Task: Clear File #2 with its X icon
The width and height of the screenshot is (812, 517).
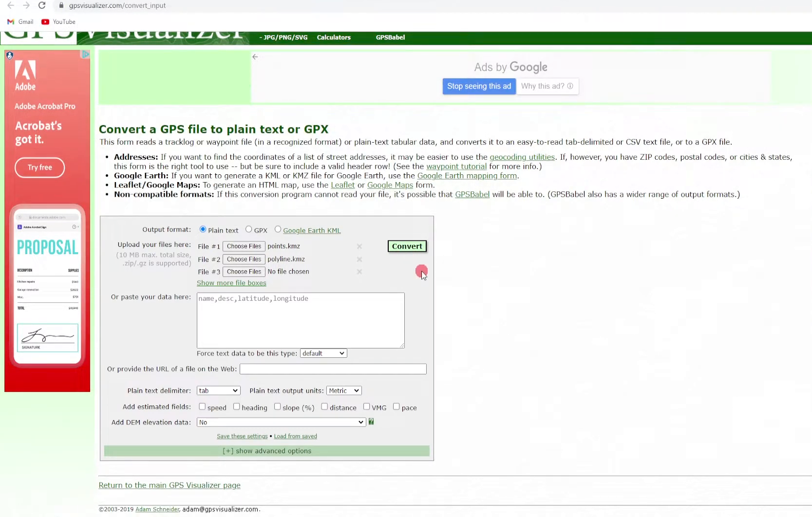Action: [359, 259]
